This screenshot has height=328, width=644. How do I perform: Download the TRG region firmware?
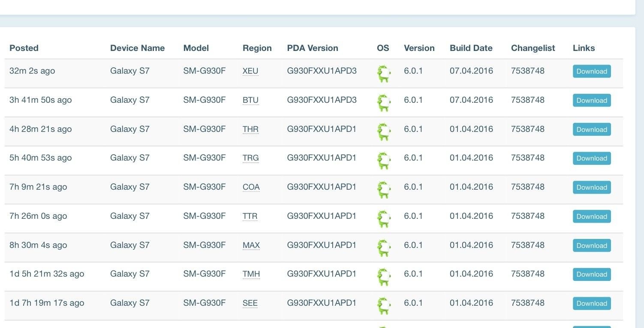click(592, 158)
